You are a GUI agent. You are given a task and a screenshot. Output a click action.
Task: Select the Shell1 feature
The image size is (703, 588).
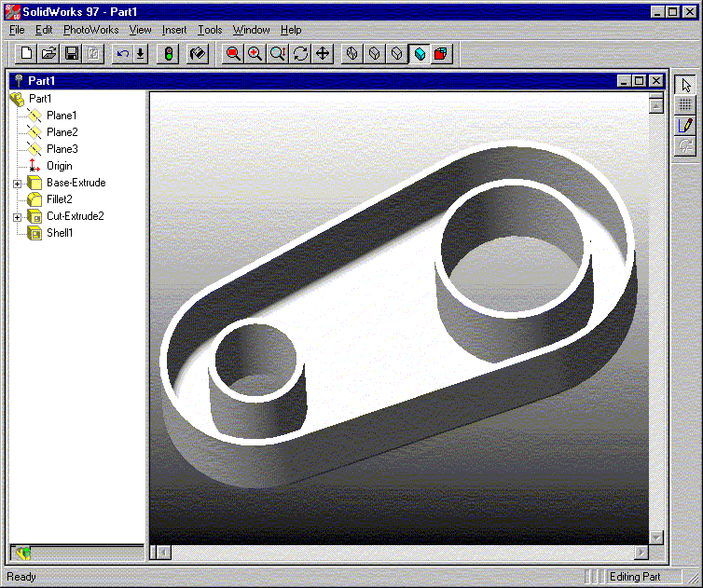(x=59, y=233)
